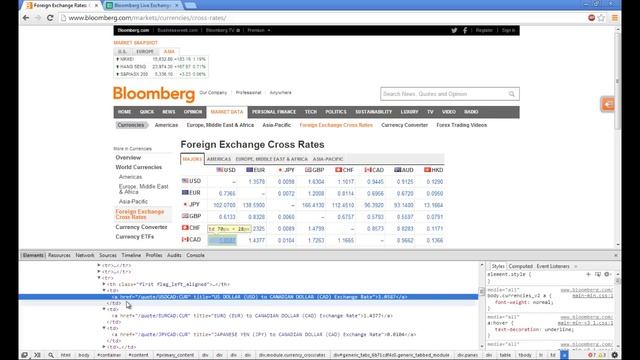The image size is (640, 360).
Task: Open the Computed styles tab
Action: 520,267
